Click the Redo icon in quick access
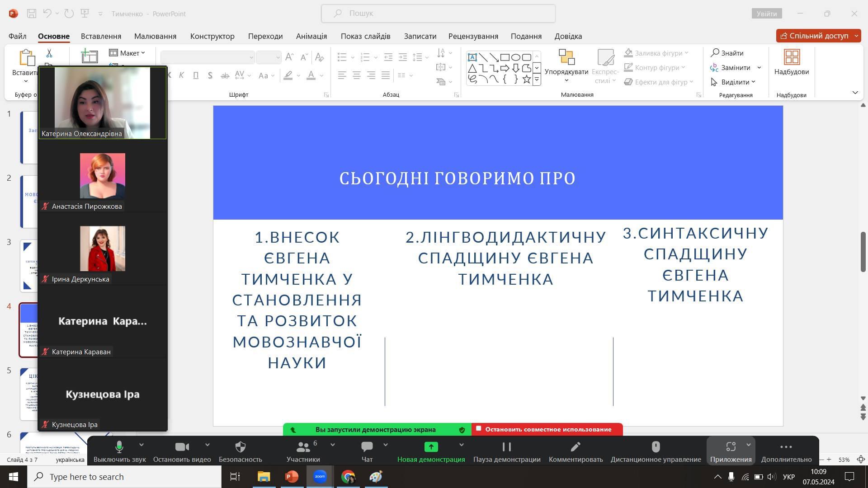Screen dimensions: 868x488 click(x=69, y=14)
